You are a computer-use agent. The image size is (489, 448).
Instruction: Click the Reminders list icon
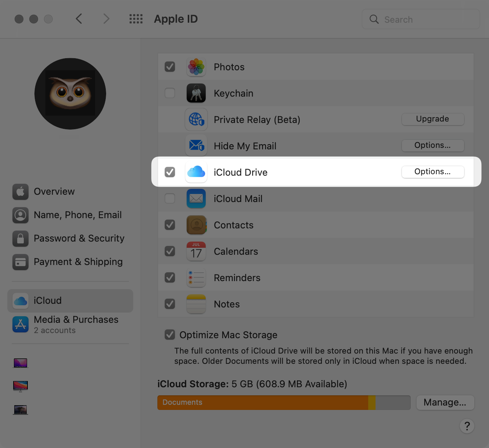tap(196, 278)
